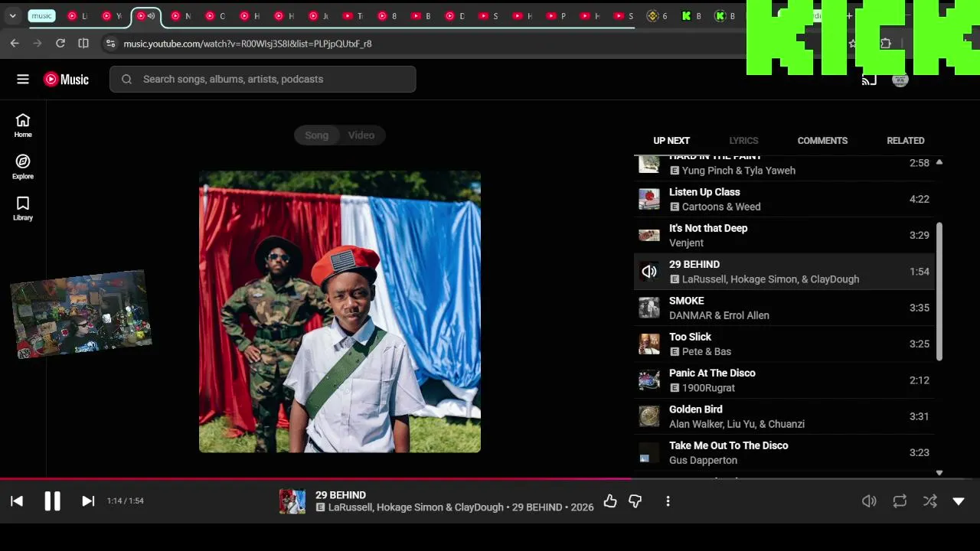
Task: Reload the current page
Action: click(60, 44)
